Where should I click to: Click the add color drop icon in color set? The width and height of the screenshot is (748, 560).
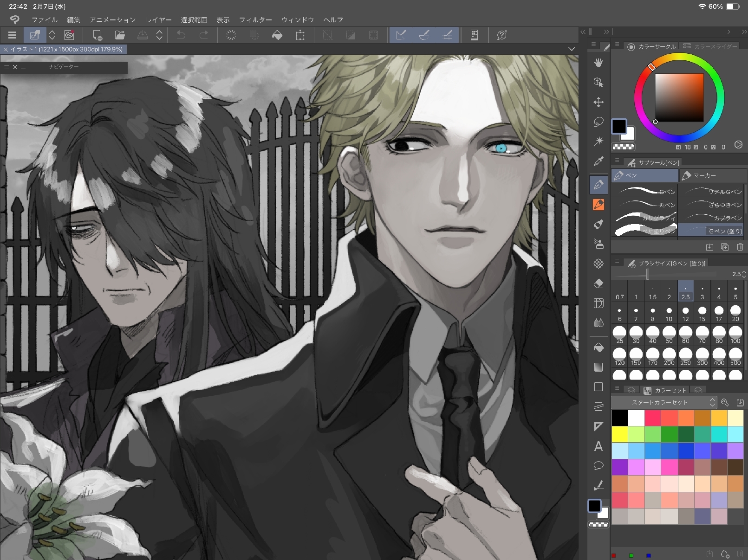pos(725,554)
